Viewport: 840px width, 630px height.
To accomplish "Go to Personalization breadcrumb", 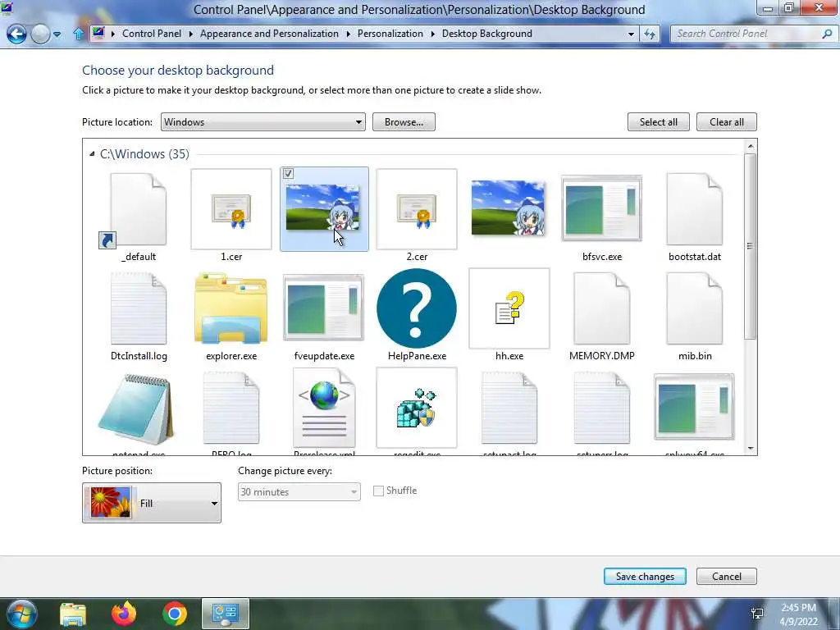I will 390,33.
